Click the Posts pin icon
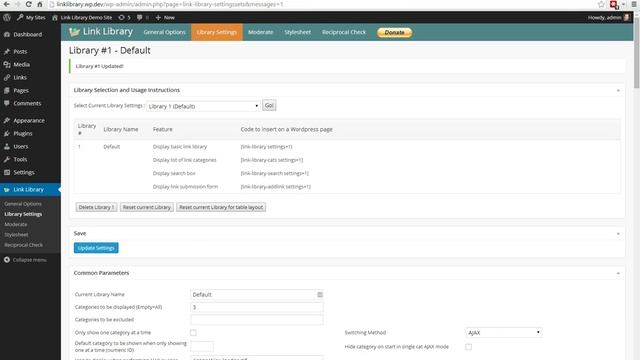 (x=7, y=52)
